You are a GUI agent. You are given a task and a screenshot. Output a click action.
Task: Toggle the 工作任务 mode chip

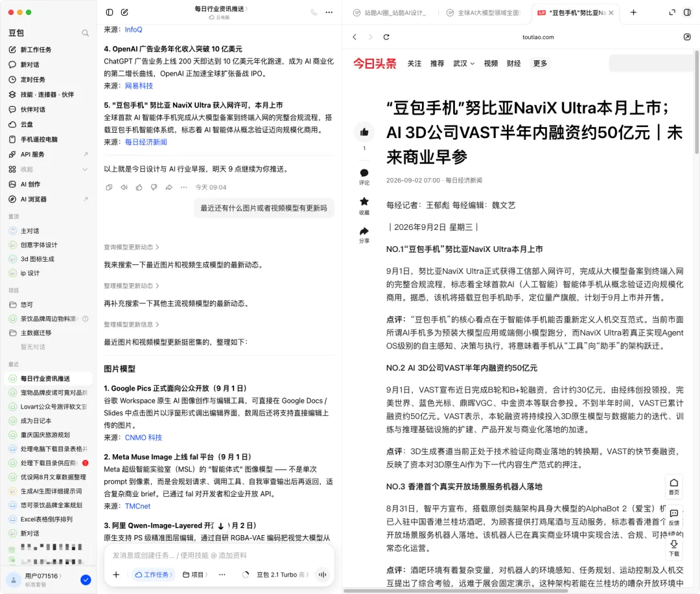pyautogui.click(x=154, y=575)
